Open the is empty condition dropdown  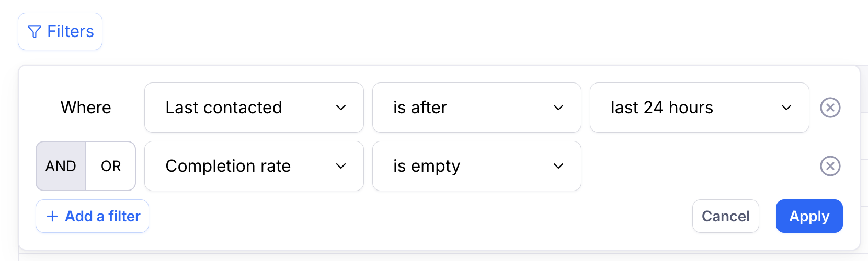point(477,166)
